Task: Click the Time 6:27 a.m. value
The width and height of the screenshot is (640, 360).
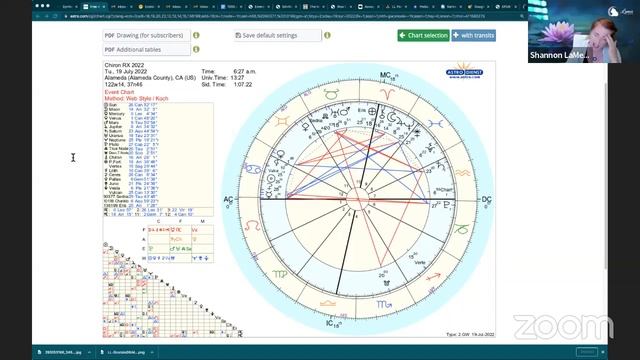Action: point(244,71)
